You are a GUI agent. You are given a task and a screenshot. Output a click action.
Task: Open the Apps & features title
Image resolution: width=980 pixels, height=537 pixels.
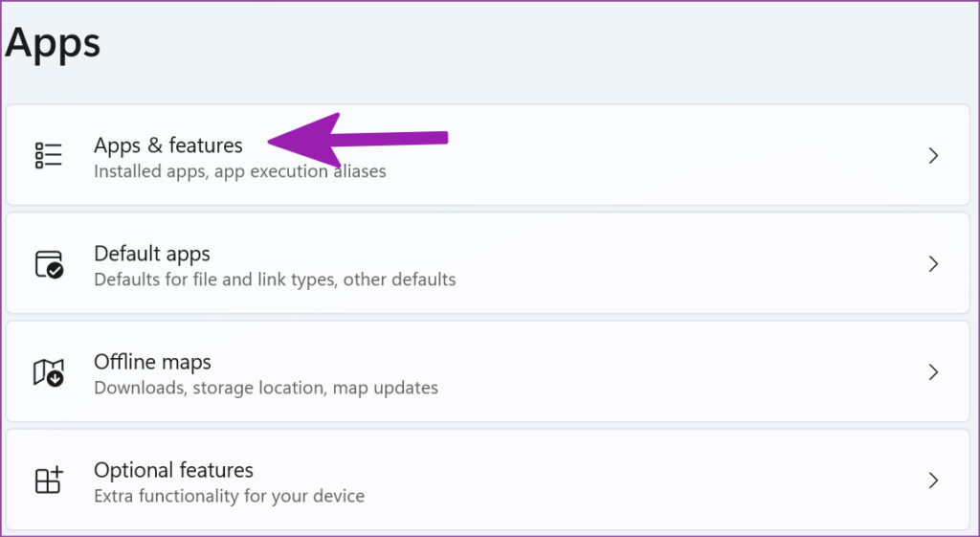coord(167,145)
